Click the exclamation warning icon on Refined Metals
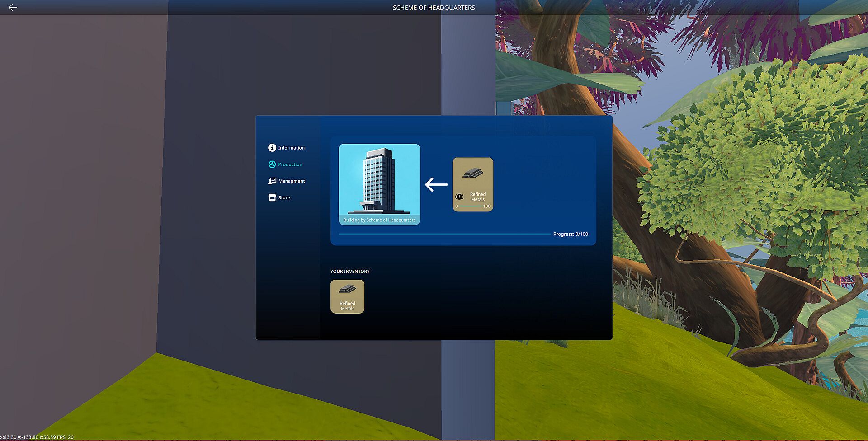 [x=459, y=197]
